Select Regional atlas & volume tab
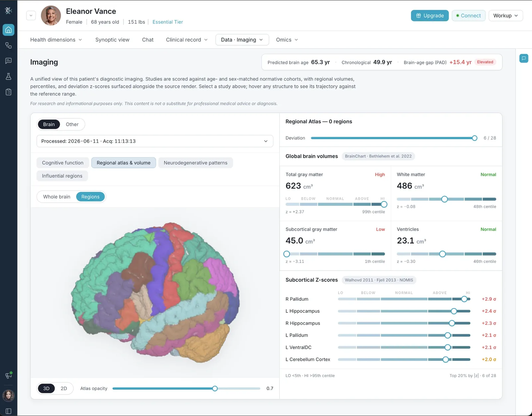The height and width of the screenshot is (416, 532). coord(124,163)
